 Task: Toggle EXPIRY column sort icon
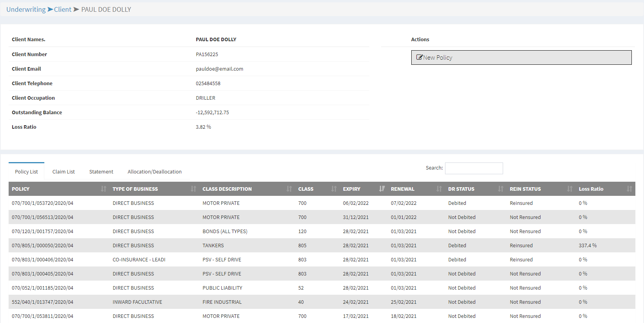(382, 189)
